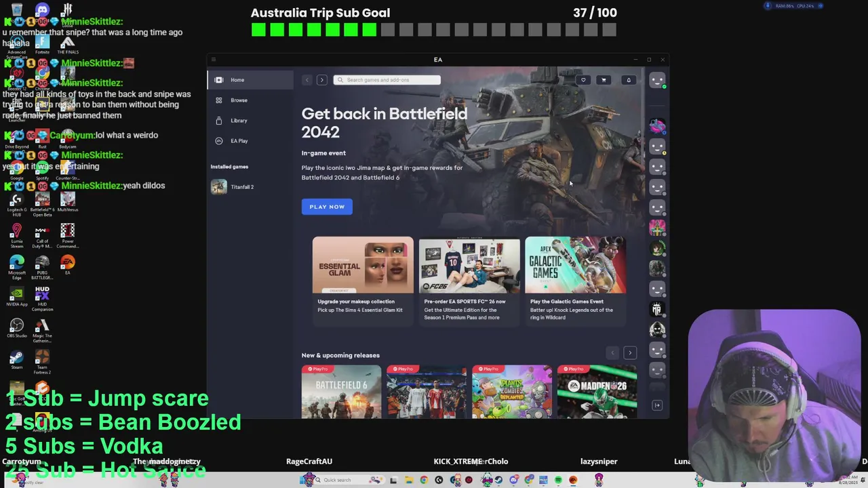
Task: Open Magic The Gathering desktop shortcut
Action: (42, 330)
